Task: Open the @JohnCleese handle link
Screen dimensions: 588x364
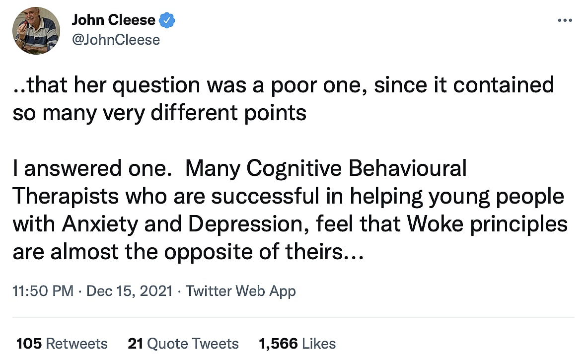Action: [x=116, y=39]
